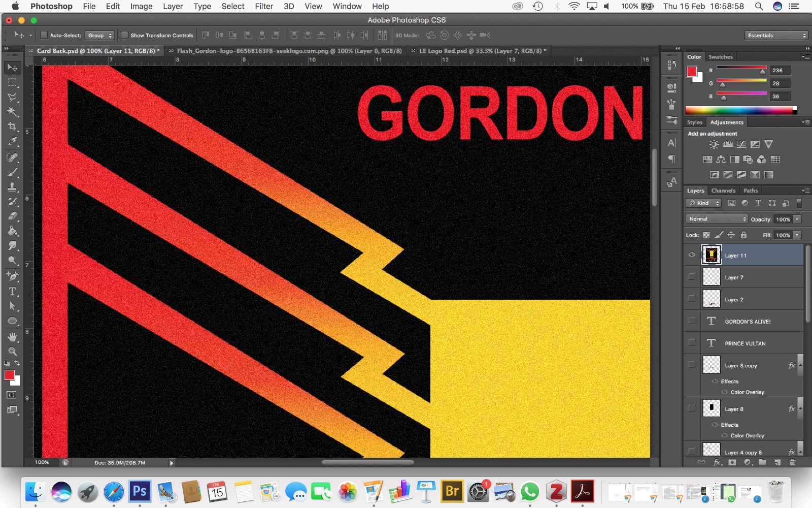Select the Layer 7 row
This screenshot has width=812, height=508.
(743, 277)
